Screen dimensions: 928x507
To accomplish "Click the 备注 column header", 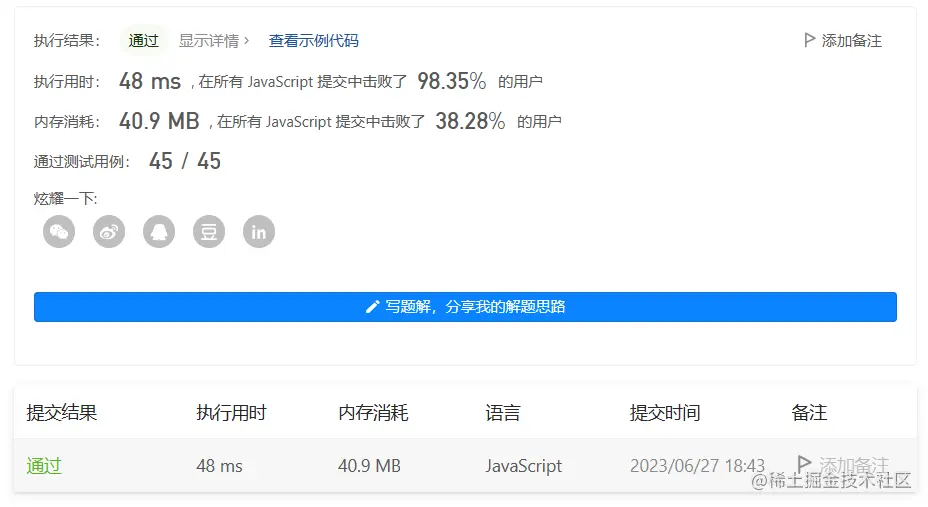I will coord(809,412).
